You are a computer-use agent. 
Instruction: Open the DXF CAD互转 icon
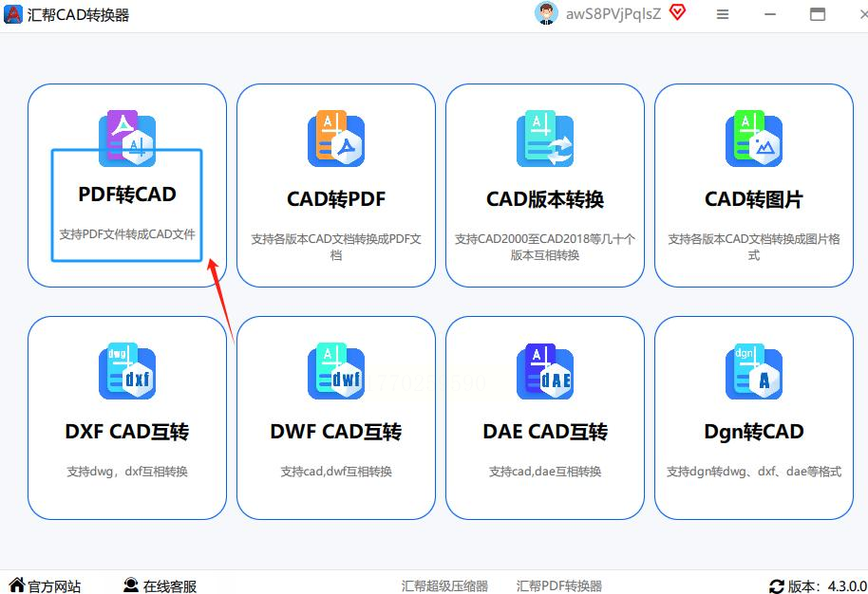pos(126,371)
